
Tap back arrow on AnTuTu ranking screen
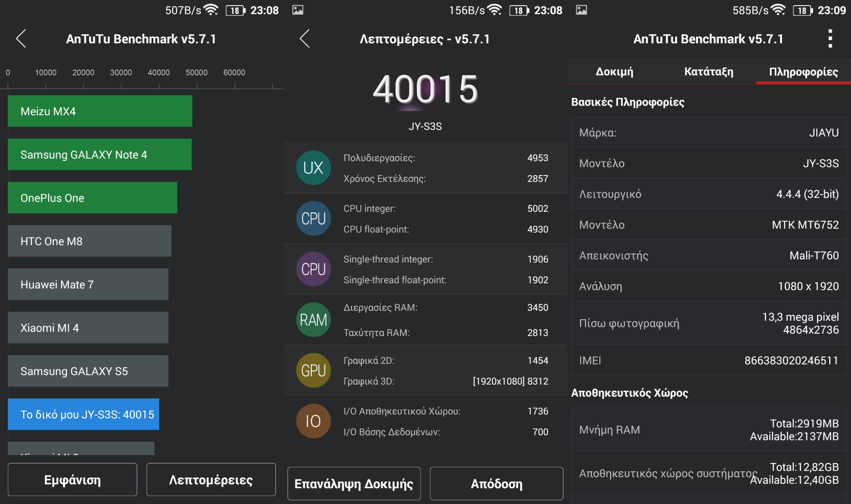pyautogui.click(x=21, y=39)
